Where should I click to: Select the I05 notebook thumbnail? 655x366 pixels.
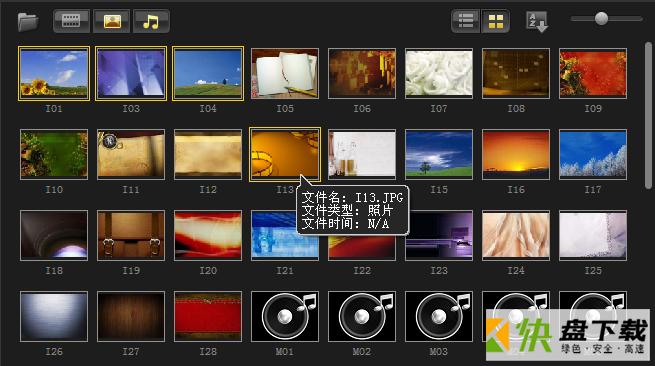point(285,74)
